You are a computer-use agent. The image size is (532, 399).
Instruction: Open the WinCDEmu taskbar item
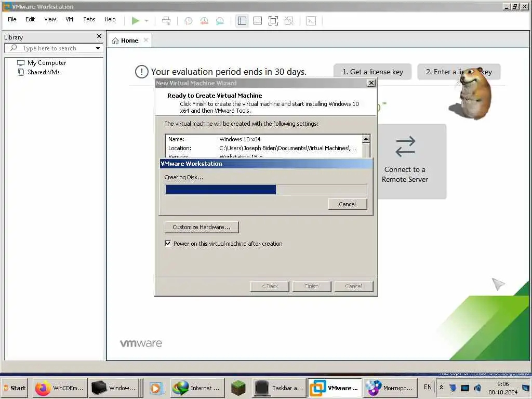coord(60,388)
